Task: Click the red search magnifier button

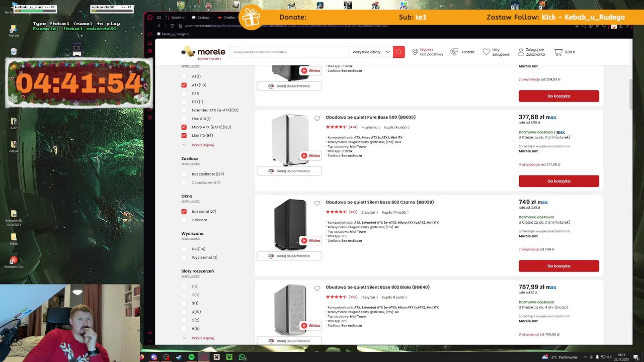Action: point(399,52)
